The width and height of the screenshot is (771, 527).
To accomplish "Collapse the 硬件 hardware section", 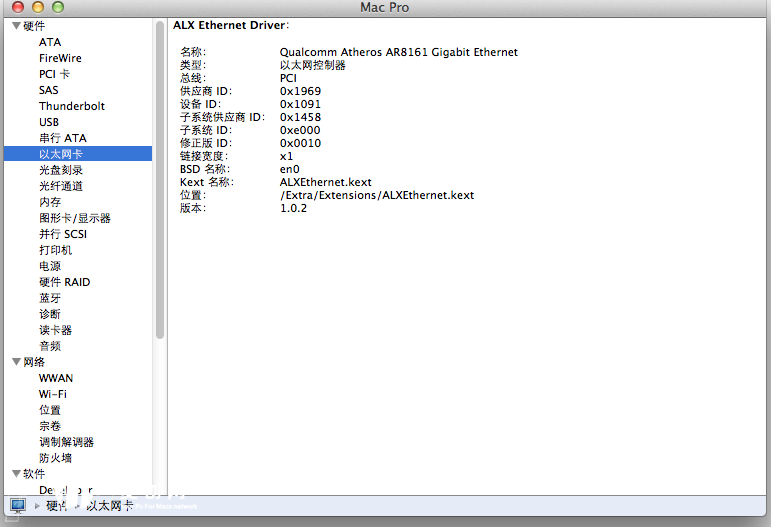I will (x=16, y=26).
